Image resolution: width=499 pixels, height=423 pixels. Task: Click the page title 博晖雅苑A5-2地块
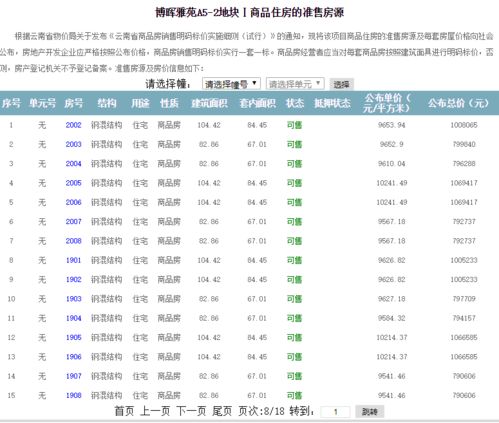[198, 13]
